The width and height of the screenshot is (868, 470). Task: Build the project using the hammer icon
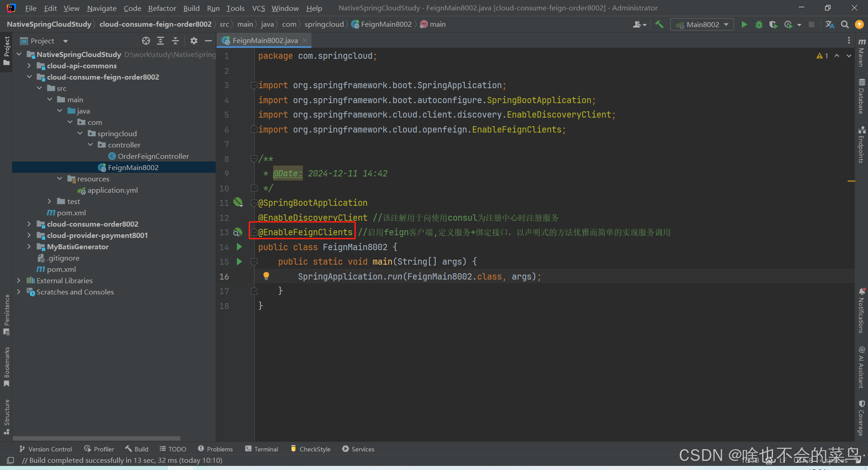(x=659, y=24)
